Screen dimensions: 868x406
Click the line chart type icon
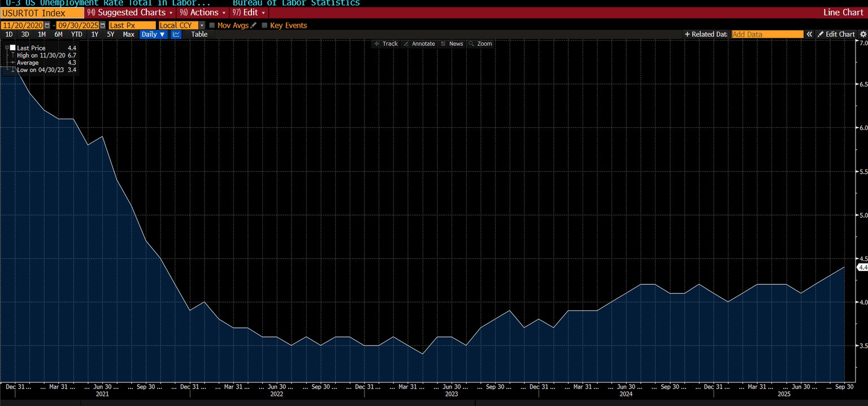(x=176, y=34)
